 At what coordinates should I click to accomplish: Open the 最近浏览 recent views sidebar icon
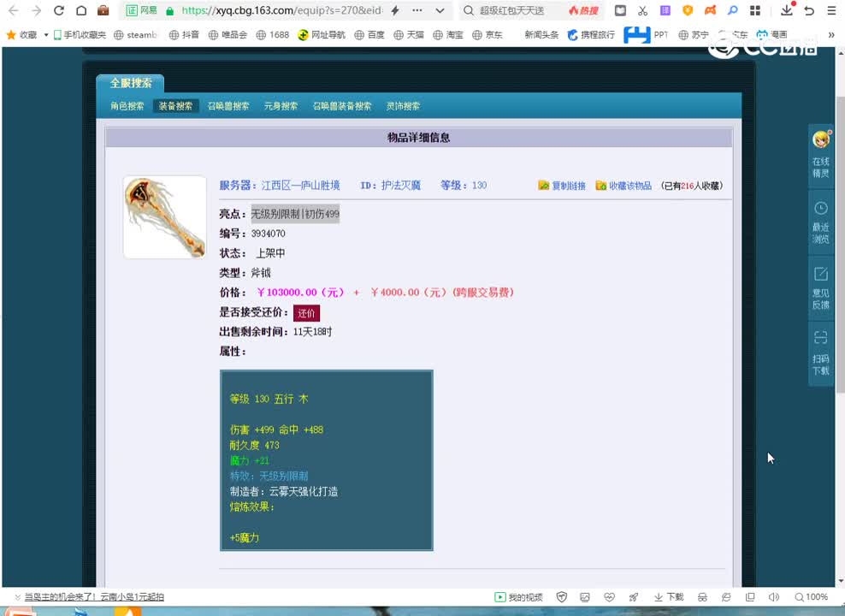pyautogui.click(x=821, y=222)
